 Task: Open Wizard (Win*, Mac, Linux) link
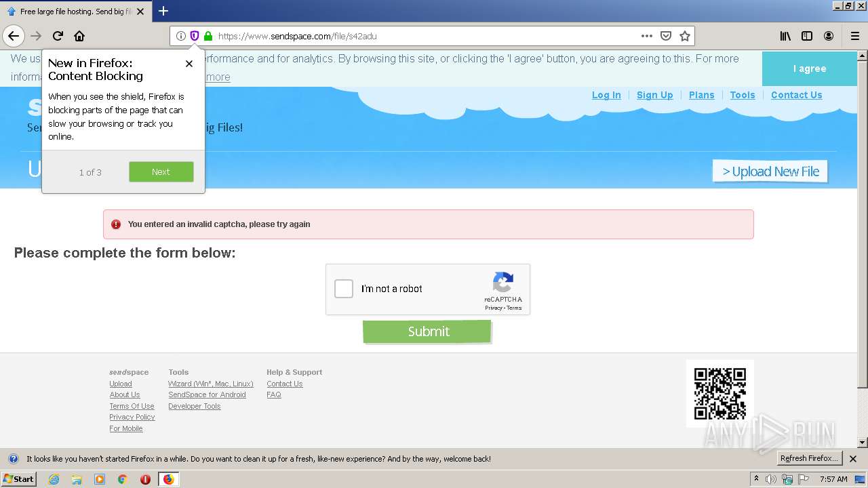click(x=211, y=384)
